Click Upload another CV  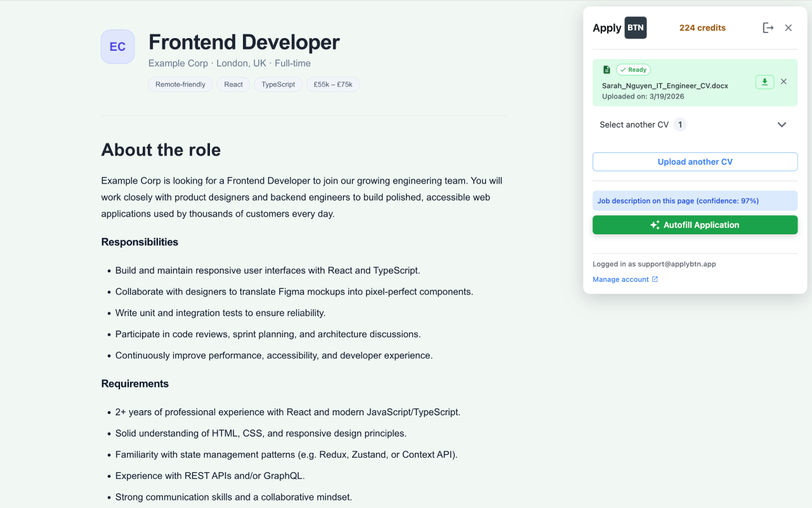(695, 161)
